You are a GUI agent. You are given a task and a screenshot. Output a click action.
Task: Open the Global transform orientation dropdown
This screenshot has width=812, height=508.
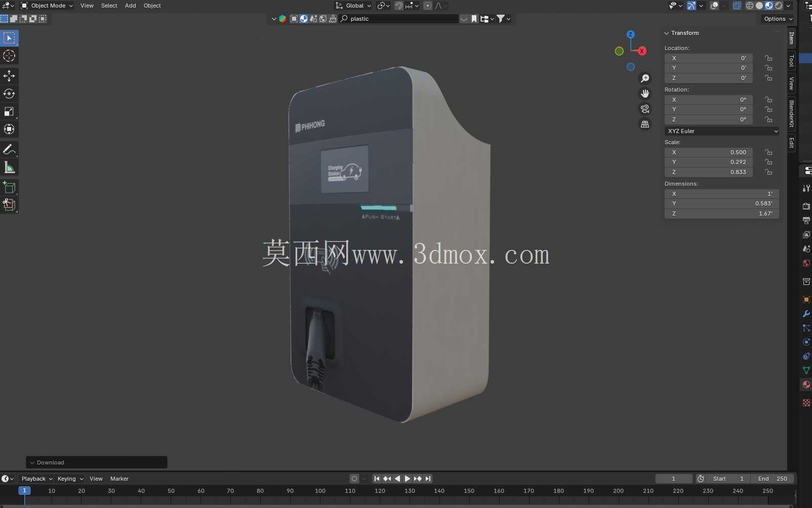pos(353,6)
